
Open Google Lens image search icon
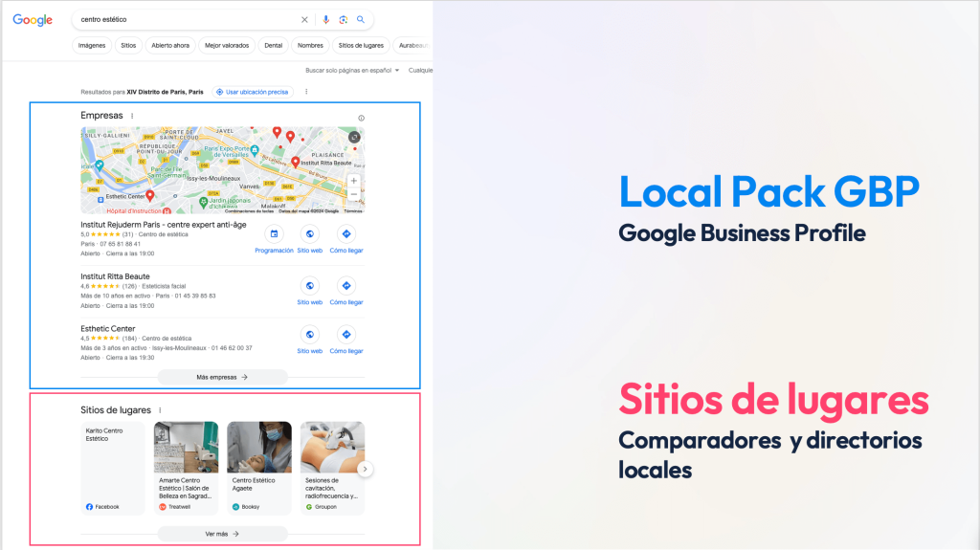coord(344,19)
